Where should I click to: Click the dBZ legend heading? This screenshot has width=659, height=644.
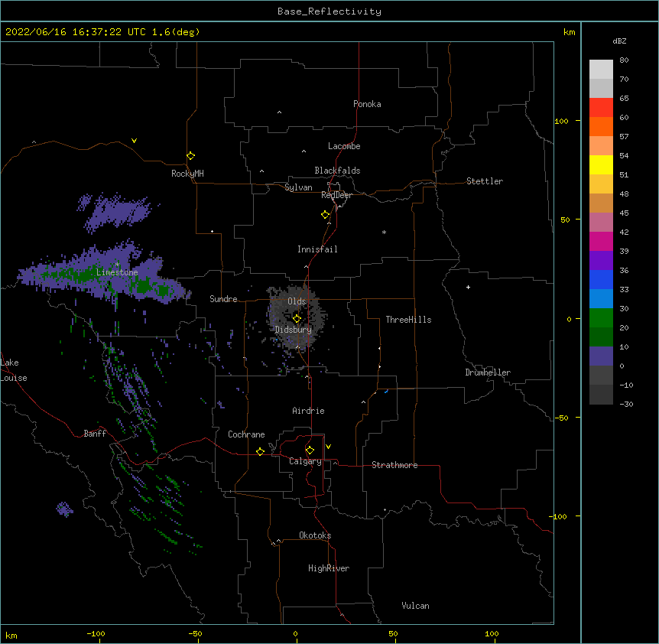[619, 41]
